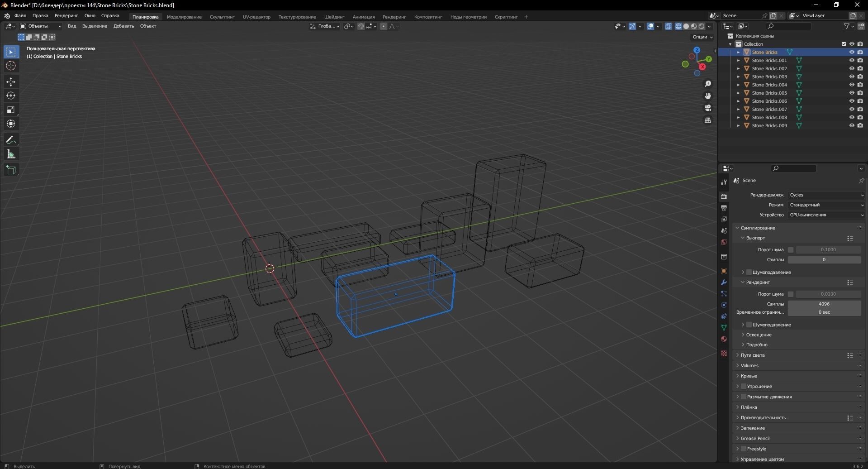Open the Tool settings properties tab
Image resolution: width=868 pixels, height=469 pixels.
pyautogui.click(x=724, y=182)
